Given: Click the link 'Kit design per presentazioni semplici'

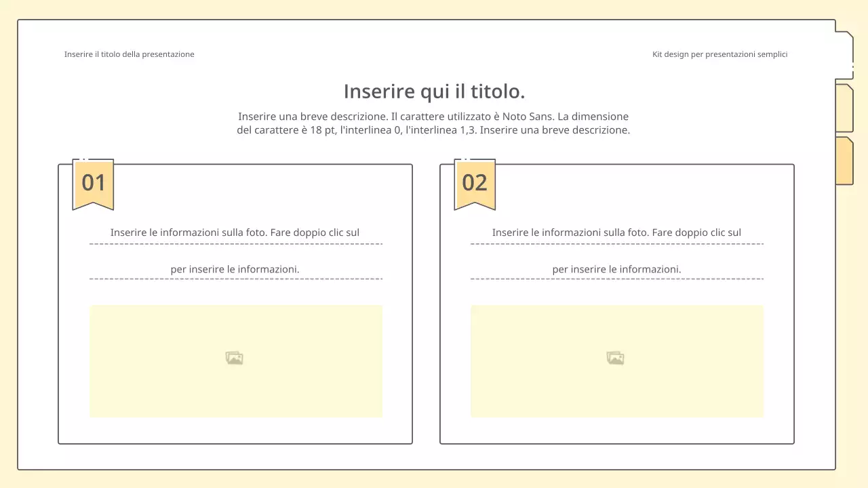Looking at the screenshot, I should 720,54.
